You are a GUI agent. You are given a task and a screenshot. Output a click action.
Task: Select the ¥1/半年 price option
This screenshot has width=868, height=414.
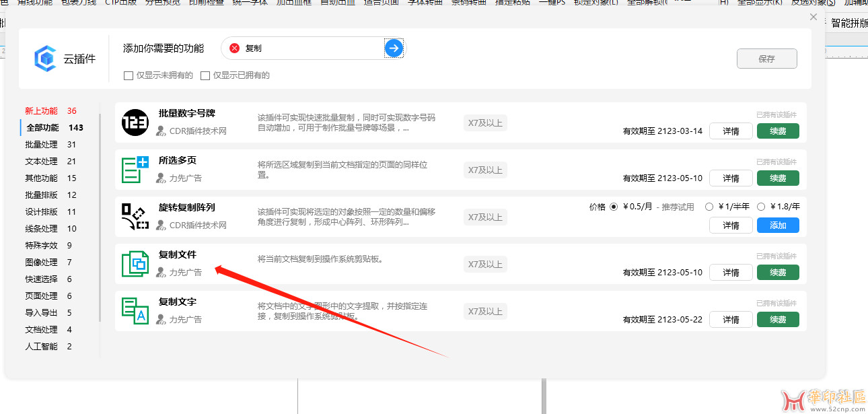tap(709, 207)
